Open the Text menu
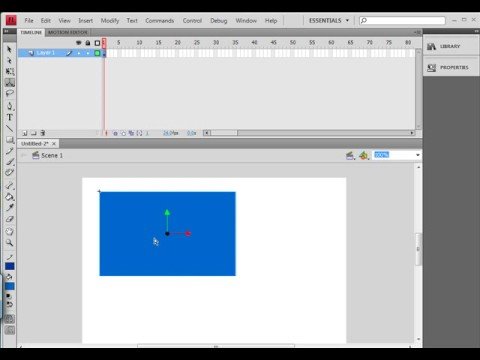480x360 pixels. click(132, 21)
